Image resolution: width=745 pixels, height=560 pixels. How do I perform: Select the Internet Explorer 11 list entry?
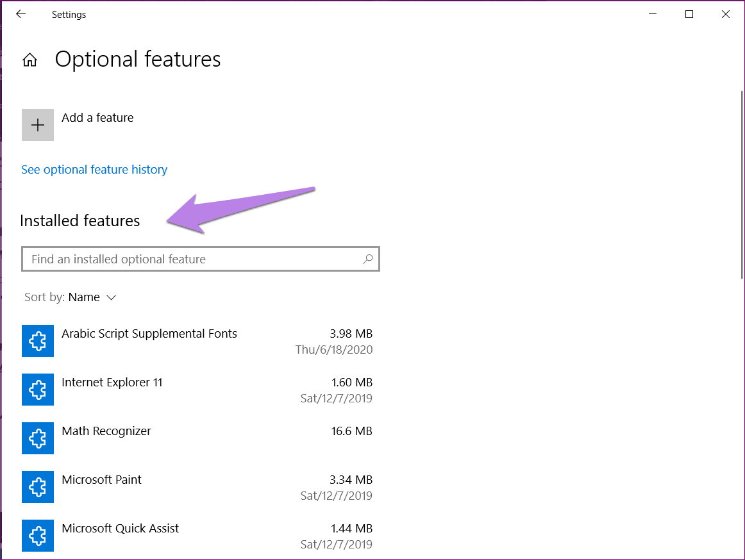[112, 382]
